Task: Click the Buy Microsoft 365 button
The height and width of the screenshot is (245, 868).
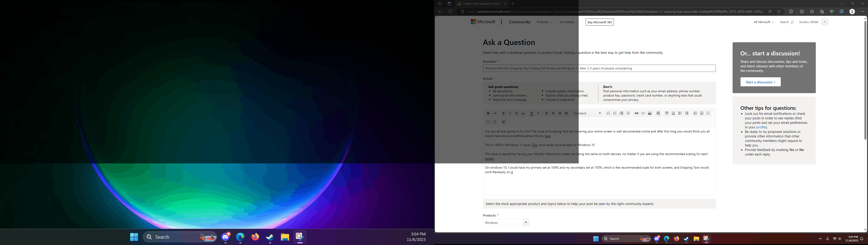Action: click(599, 22)
